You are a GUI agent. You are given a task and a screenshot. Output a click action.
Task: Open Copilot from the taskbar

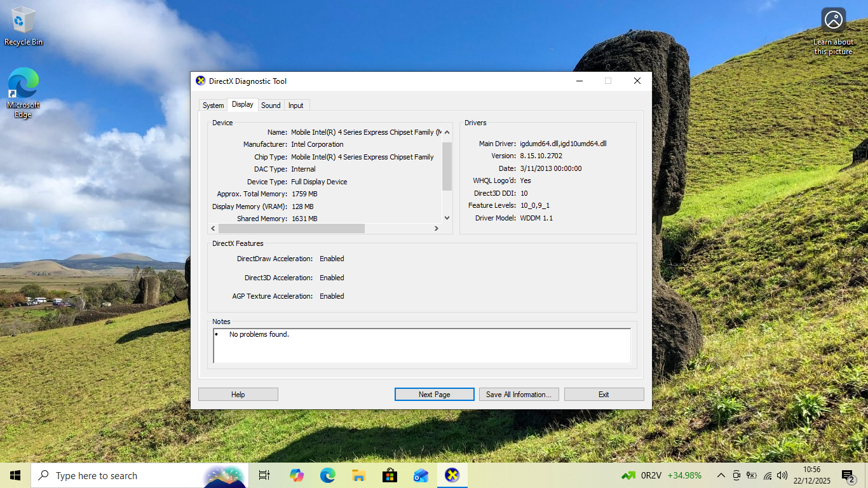pos(296,475)
